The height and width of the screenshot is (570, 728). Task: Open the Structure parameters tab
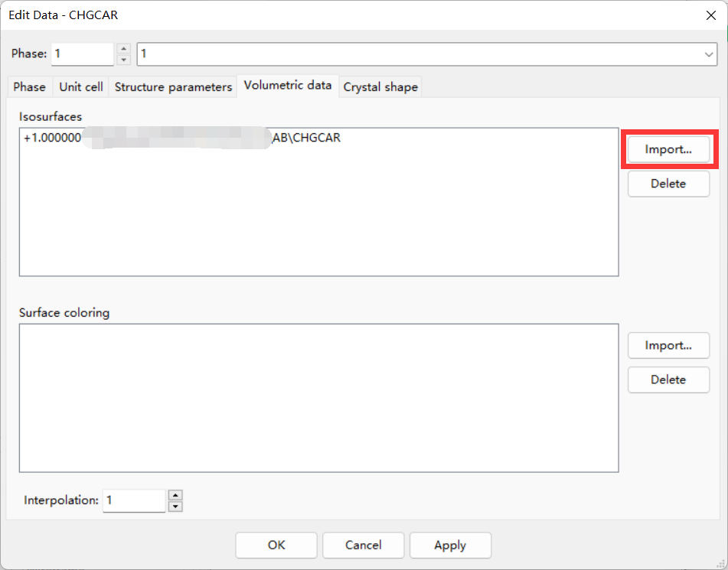click(173, 86)
